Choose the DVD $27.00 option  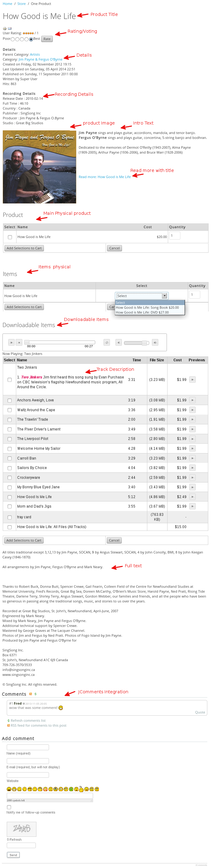pyautogui.click(x=142, y=312)
